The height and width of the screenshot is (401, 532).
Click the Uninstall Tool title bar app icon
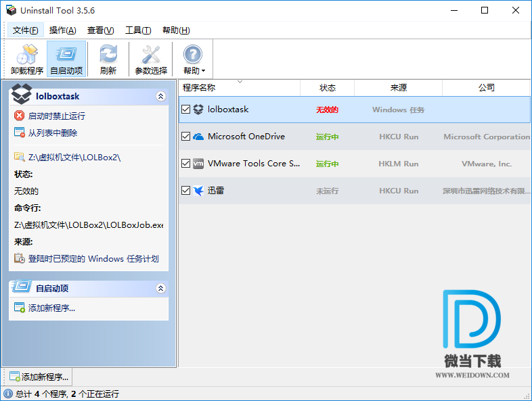(x=12, y=10)
